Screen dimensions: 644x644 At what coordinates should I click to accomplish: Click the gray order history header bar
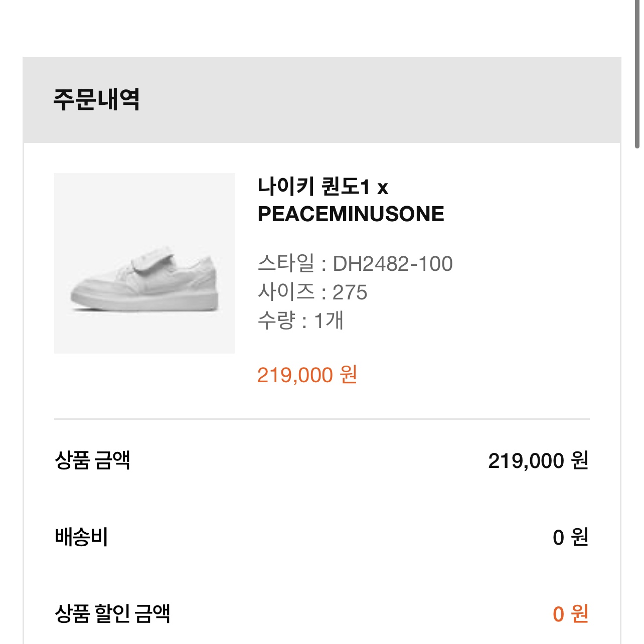coord(322,100)
